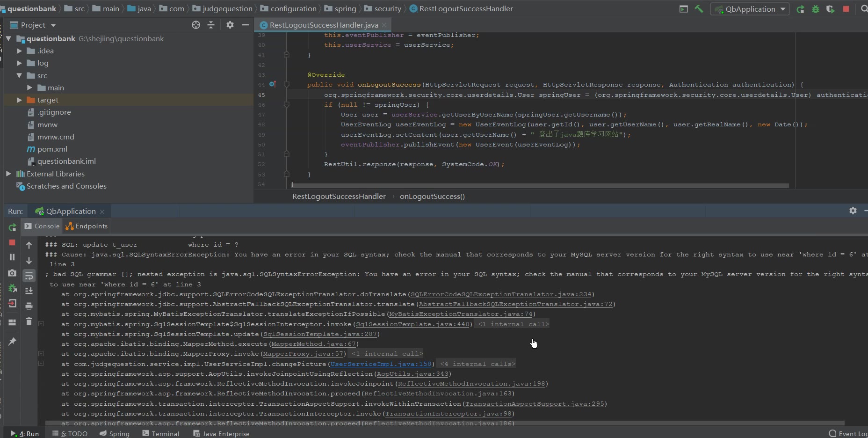Rerun QbApplication in the Run tool window
Image resolution: width=868 pixels, height=438 pixels.
click(12, 227)
